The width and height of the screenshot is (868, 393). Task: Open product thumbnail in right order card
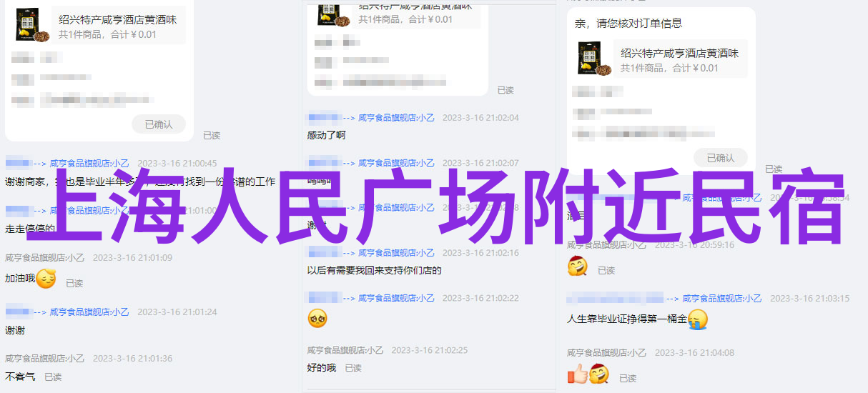(x=594, y=59)
